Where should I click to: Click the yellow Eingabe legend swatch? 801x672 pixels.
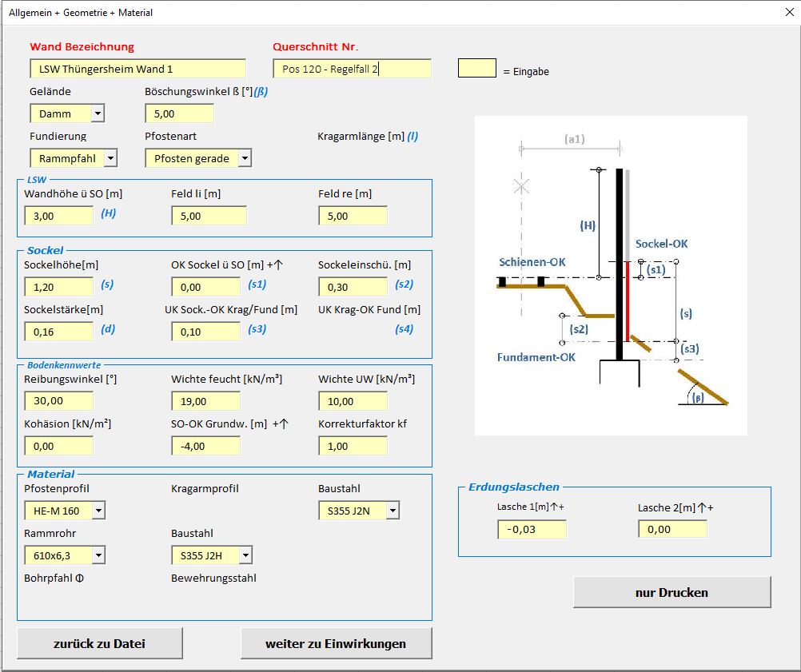476,69
